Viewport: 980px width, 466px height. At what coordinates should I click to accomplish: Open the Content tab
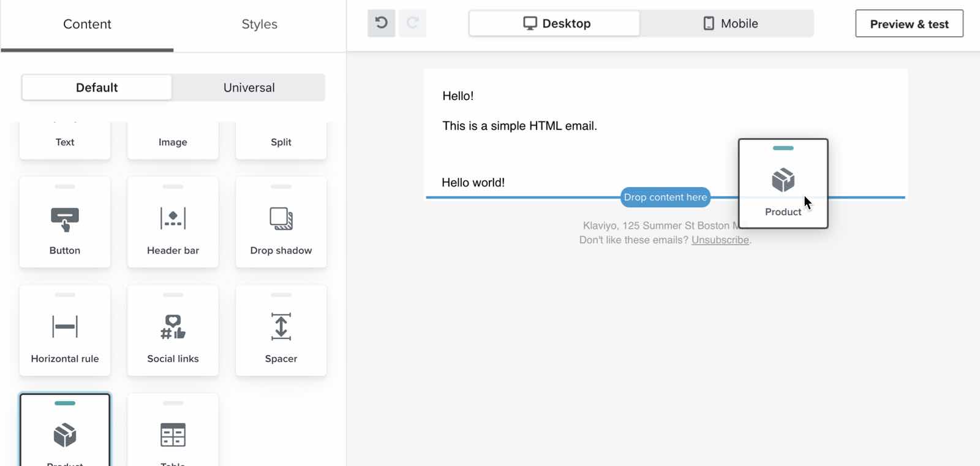click(x=87, y=25)
